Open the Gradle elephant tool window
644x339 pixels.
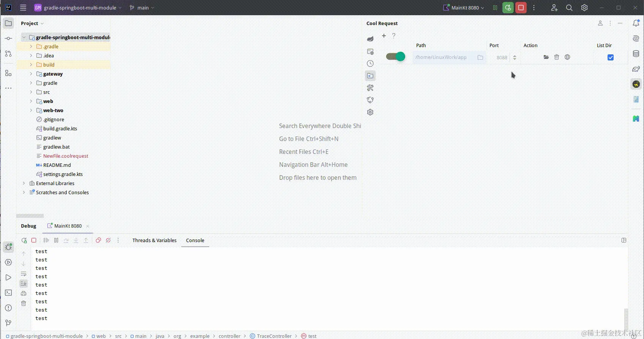tap(636, 69)
